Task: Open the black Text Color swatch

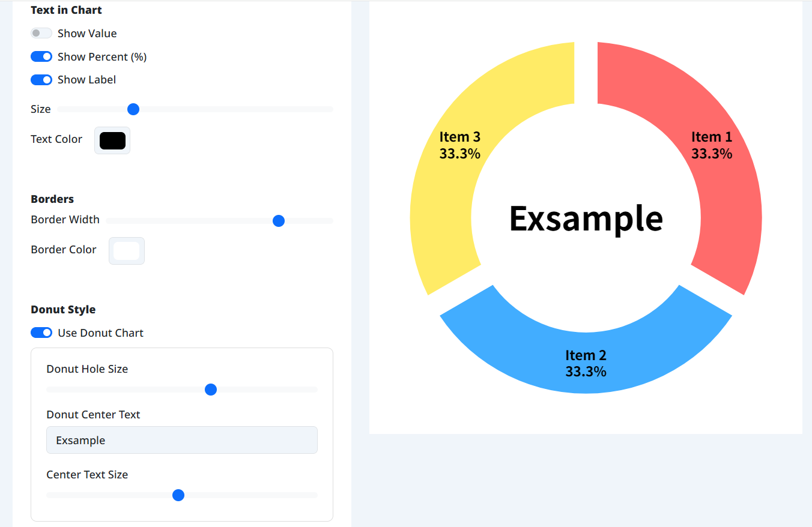Action: (112, 140)
